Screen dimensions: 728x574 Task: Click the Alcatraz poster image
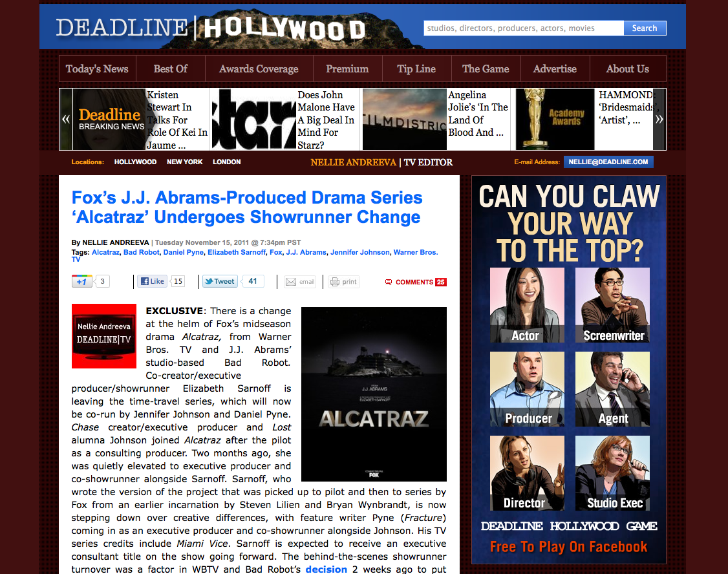(374, 394)
